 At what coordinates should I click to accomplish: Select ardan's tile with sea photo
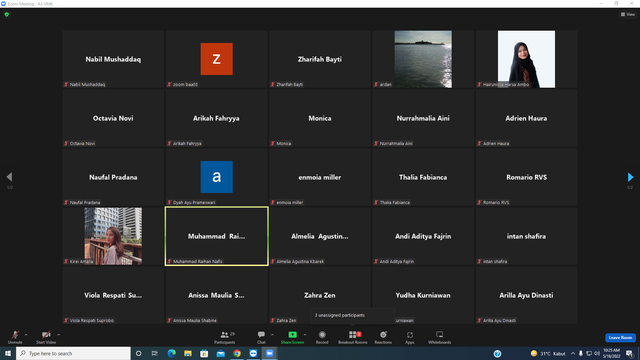click(x=423, y=59)
